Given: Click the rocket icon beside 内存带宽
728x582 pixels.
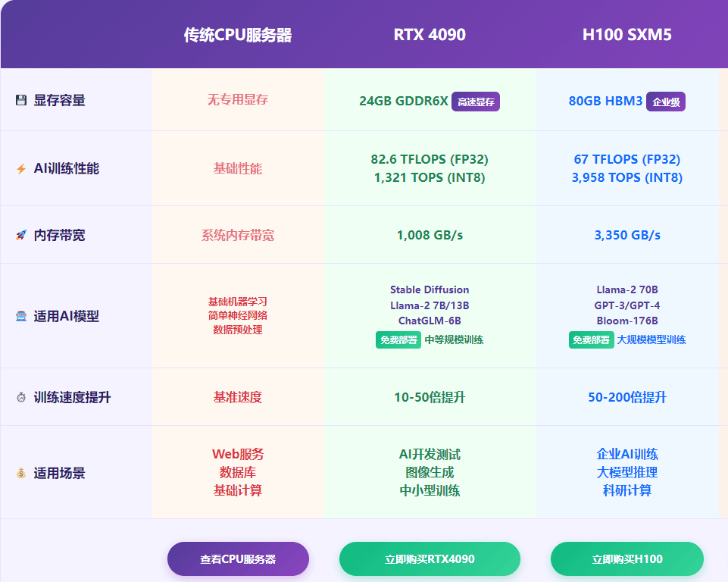Looking at the screenshot, I should click(21, 235).
